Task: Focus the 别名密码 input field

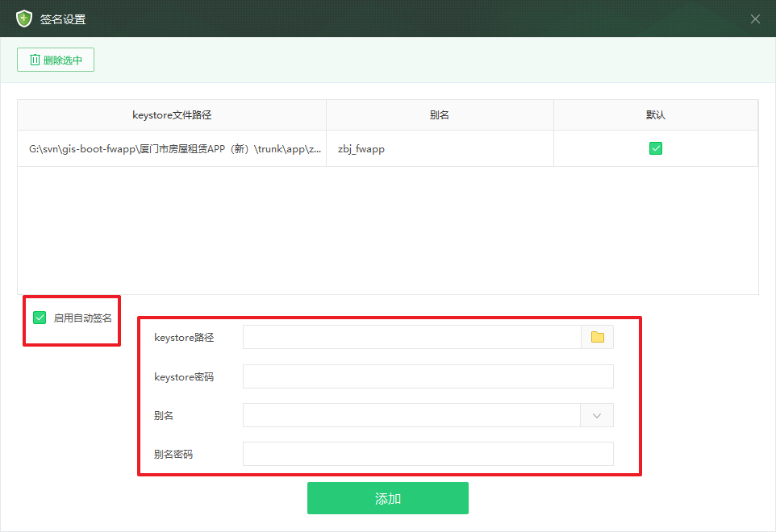Action: (x=428, y=454)
